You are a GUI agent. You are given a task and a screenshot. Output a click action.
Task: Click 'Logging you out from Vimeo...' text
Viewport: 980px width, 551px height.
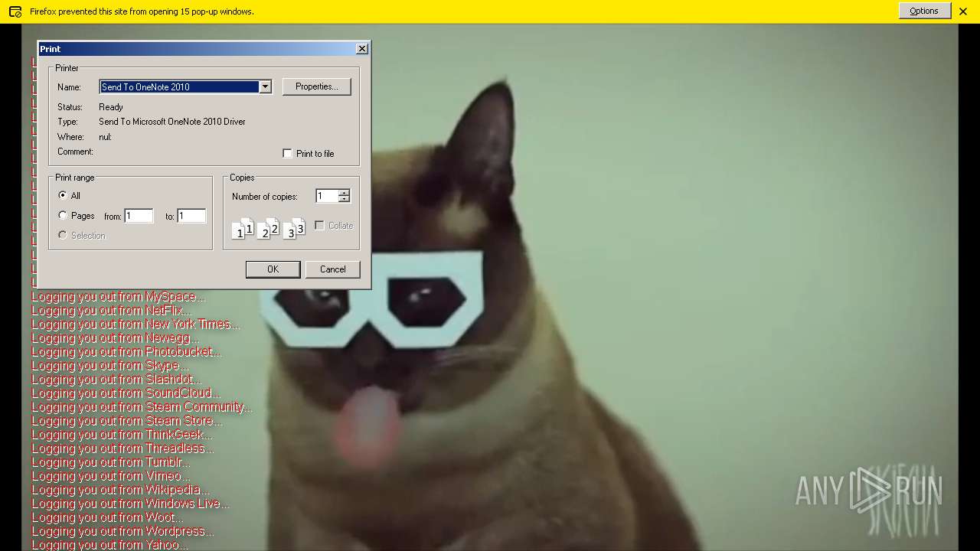110,476
